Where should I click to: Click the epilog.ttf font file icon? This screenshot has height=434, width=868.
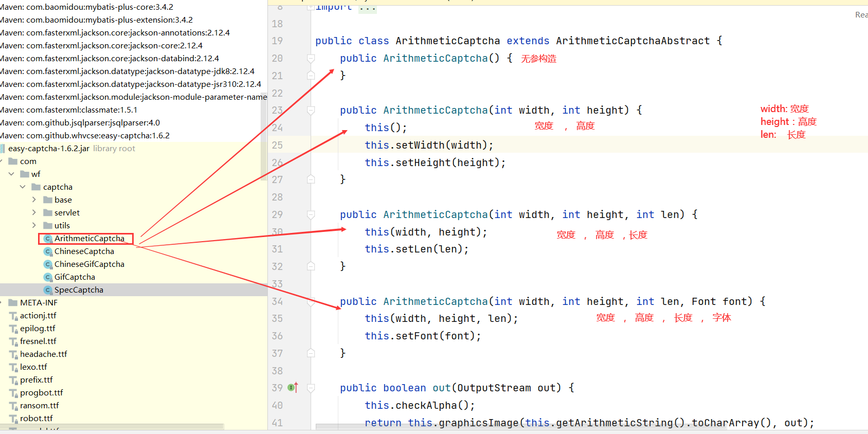(13, 329)
